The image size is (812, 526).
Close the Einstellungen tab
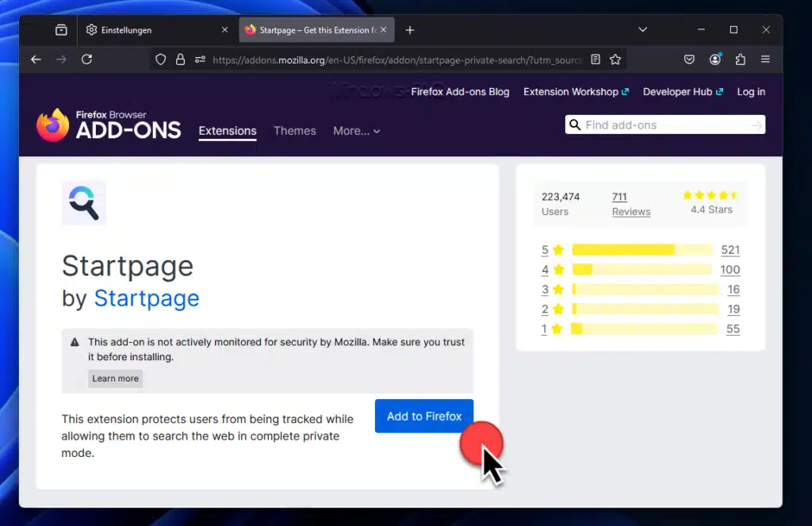(224, 30)
